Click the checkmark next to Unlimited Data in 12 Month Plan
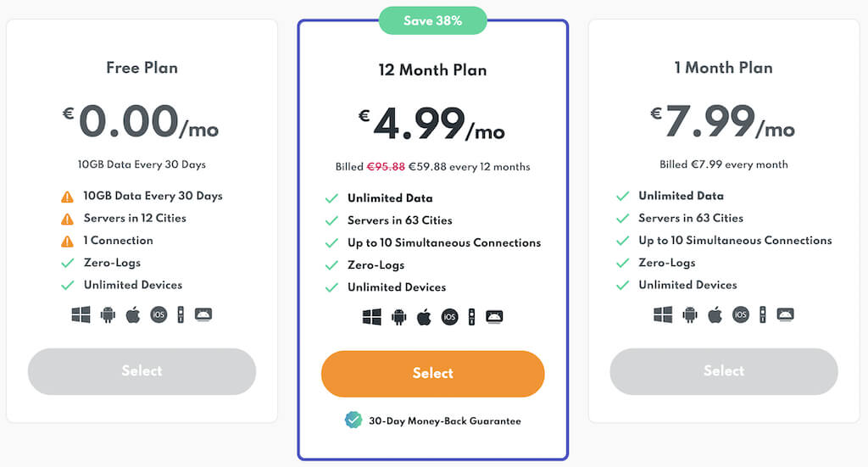Image resolution: width=868 pixels, height=467 pixels. (x=331, y=198)
